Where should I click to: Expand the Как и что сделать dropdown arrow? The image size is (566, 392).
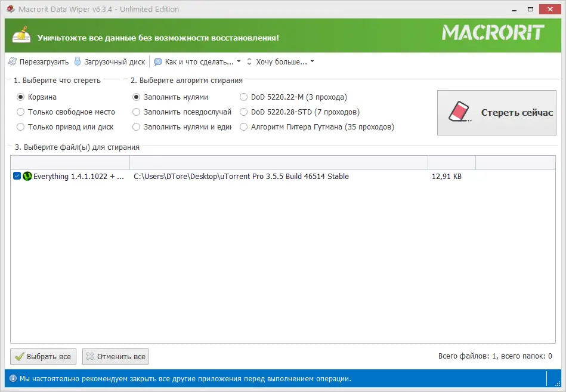point(239,61)
